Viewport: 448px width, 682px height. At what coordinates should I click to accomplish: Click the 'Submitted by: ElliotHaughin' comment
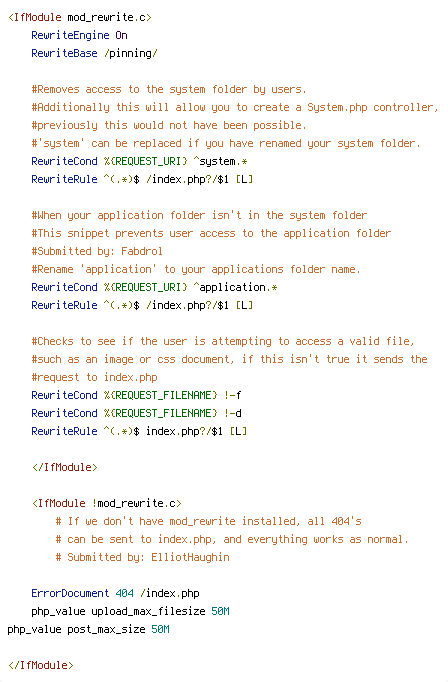[143, 557]
